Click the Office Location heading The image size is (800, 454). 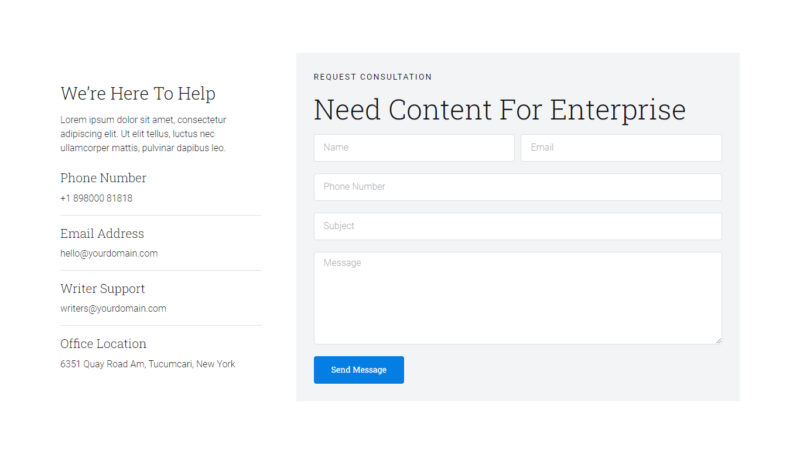[103, 344]
